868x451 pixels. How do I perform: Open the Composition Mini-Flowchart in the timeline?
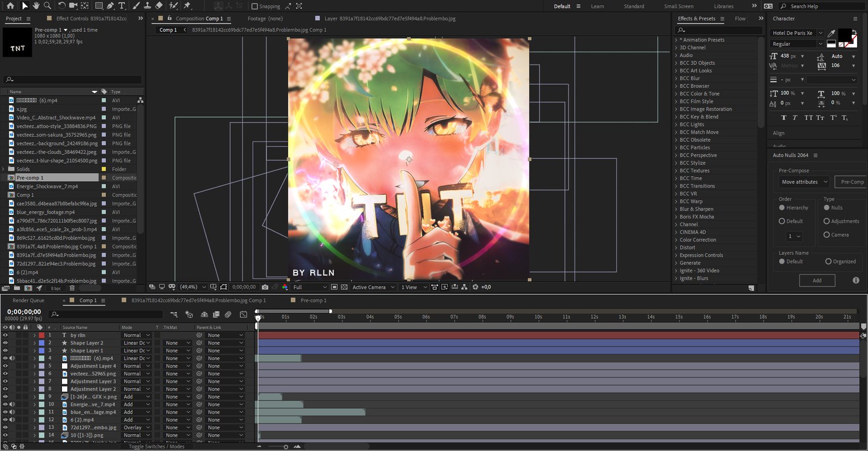[x=174, y=314]
